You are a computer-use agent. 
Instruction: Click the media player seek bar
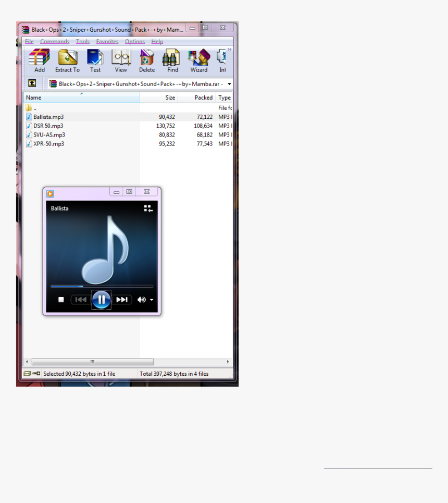tap(102, 286)
